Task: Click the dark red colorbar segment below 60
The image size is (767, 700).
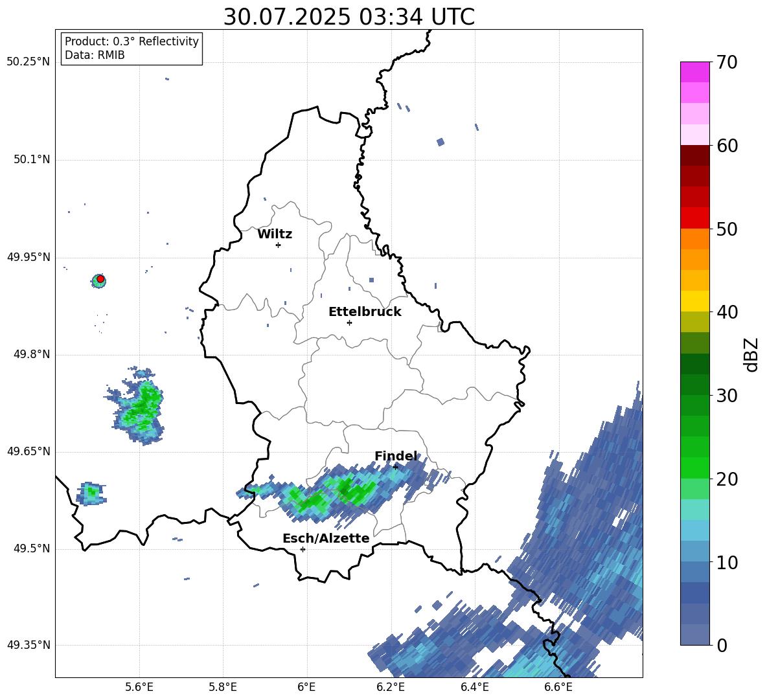Action: [694, 155]
